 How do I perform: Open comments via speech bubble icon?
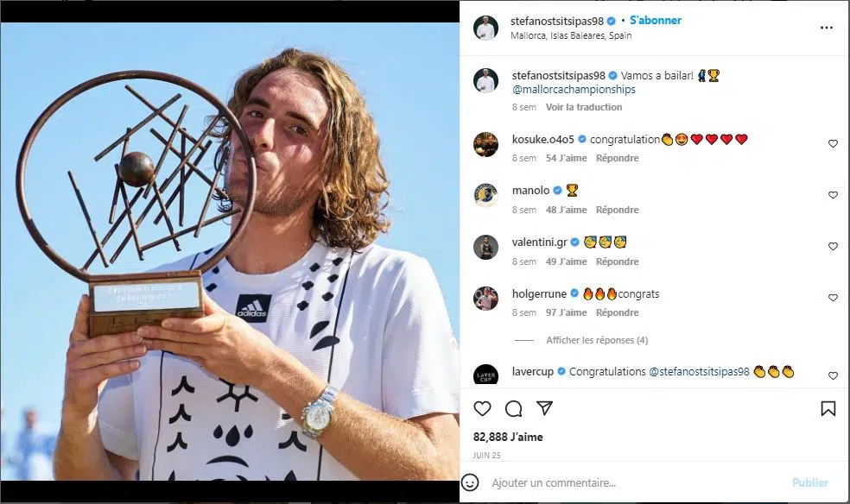point(513,409)
